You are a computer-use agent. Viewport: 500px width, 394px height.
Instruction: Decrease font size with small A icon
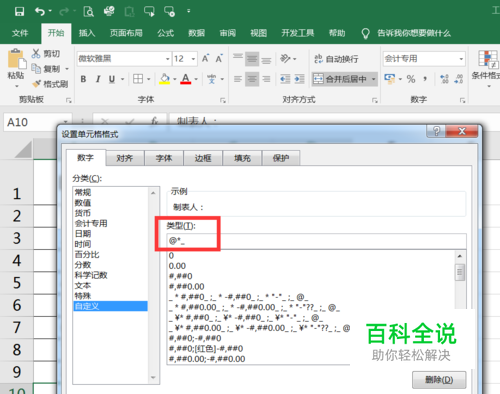pyautogui.click(x=219, y=59)
